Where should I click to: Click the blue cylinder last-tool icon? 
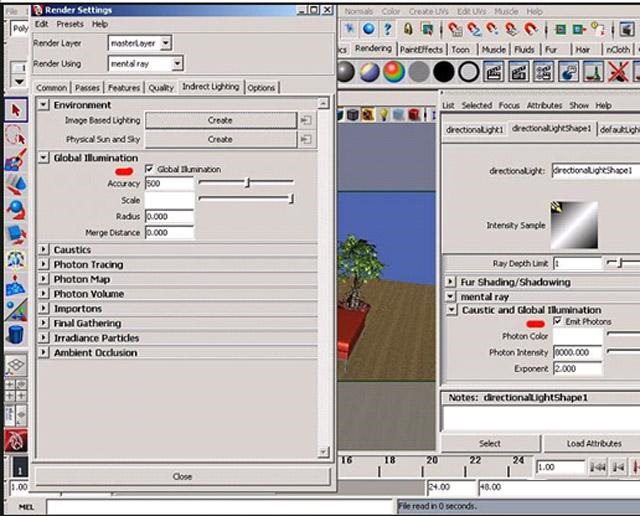coord(16,335)
